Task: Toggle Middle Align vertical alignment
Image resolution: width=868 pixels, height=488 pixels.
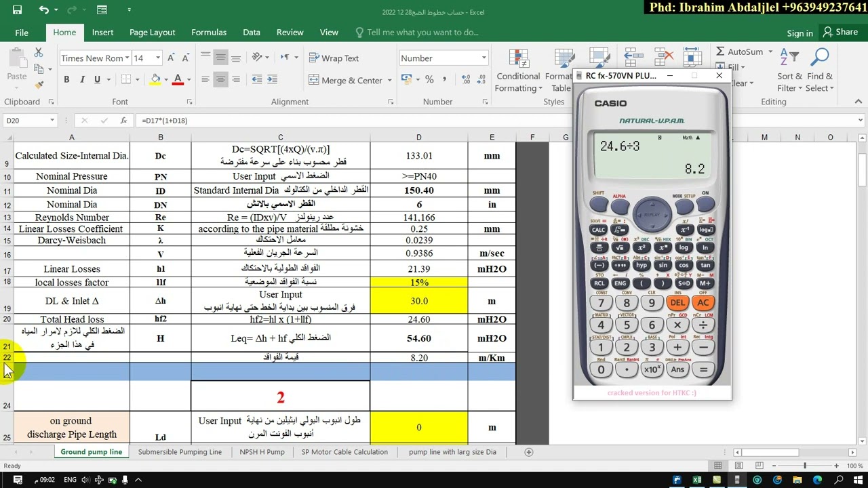Action: [x=220, y=58]
